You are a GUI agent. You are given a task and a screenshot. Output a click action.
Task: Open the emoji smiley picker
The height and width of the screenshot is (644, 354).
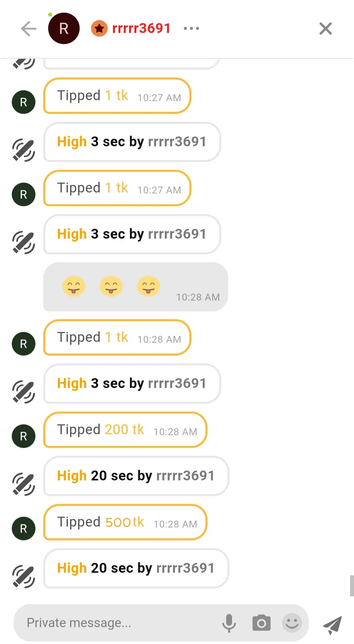pos(292,623)
